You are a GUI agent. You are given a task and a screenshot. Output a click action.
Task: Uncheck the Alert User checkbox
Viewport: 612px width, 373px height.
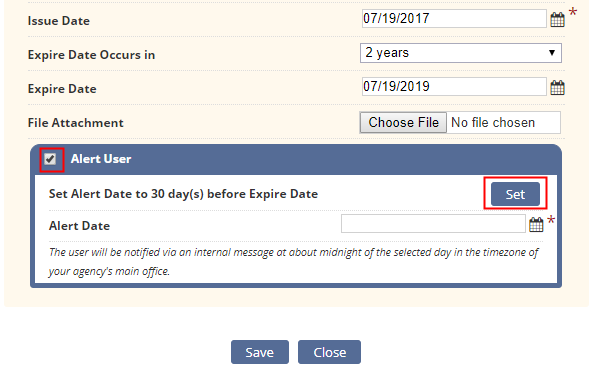tap(50, 159)
